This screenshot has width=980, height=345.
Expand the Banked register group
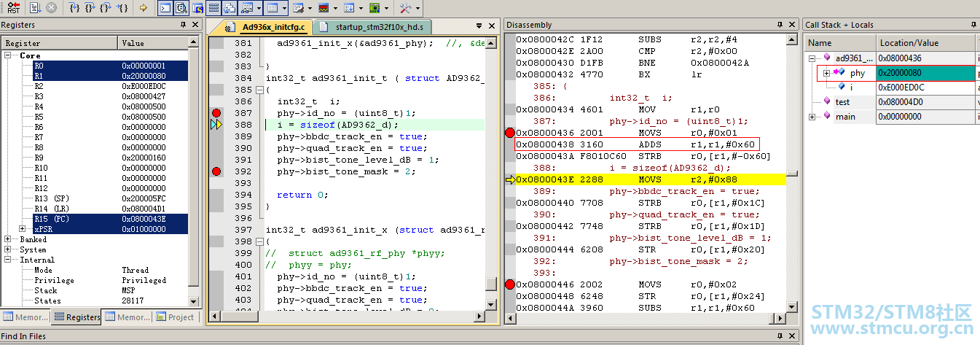[8, 239]
